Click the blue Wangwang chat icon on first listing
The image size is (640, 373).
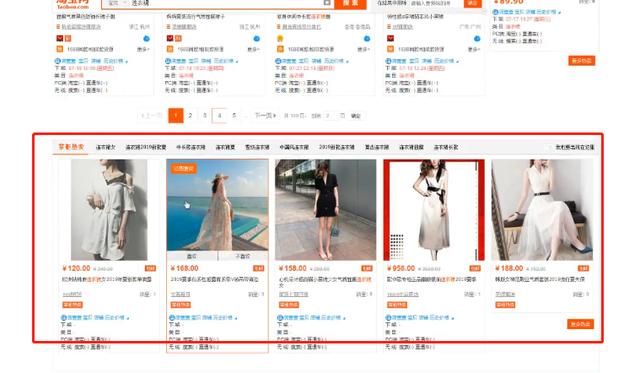pos(146,39)
